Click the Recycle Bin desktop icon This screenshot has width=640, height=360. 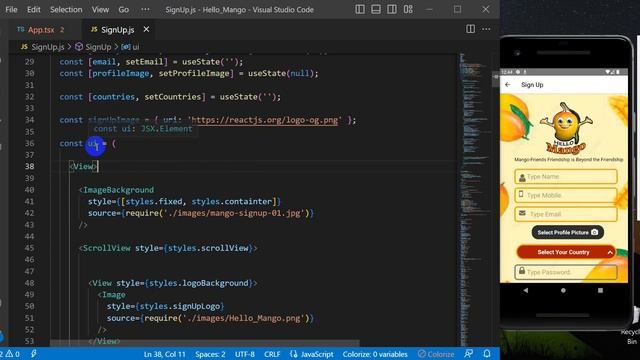tap(632, 327)
